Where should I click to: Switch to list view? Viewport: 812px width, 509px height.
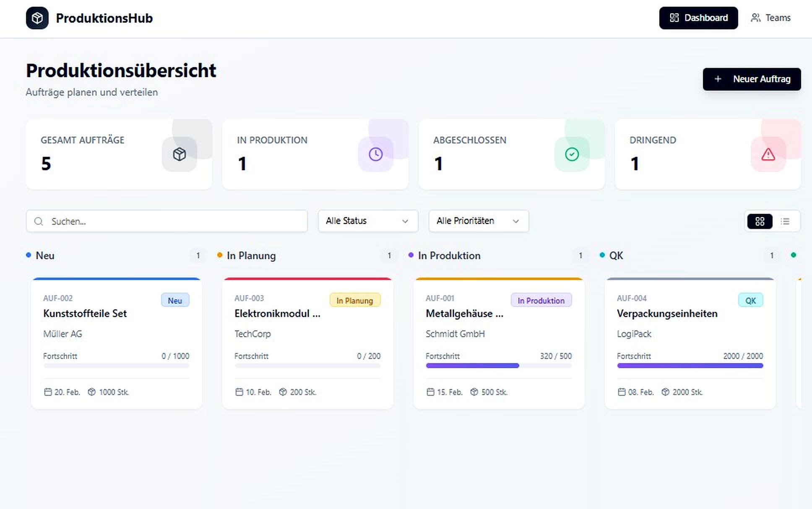(x=785, y=221)
